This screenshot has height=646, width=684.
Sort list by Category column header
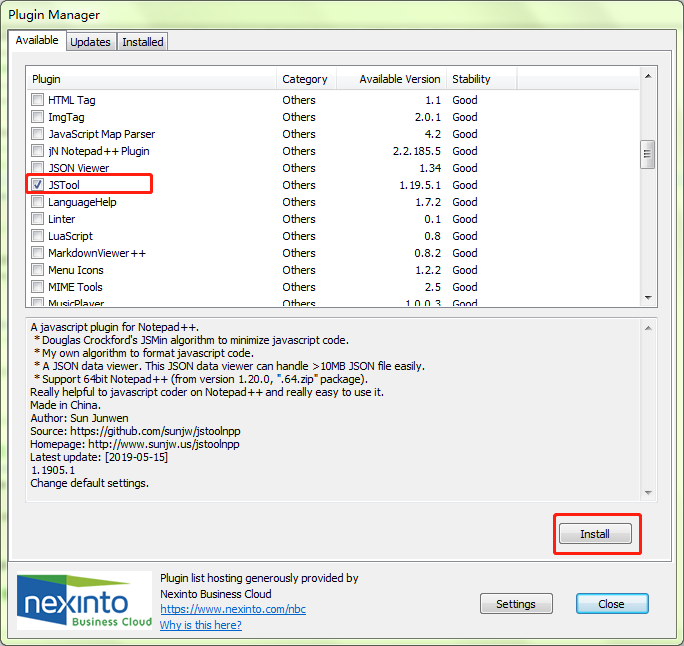point(306,79)
